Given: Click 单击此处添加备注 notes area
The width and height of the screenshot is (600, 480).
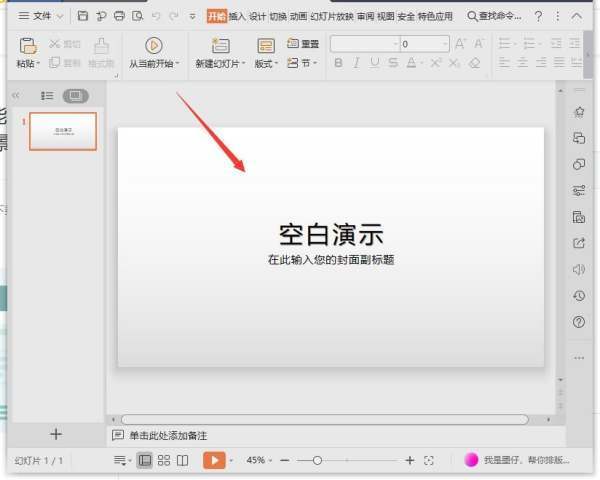Looking at the screenshot, I should (167, 435).
